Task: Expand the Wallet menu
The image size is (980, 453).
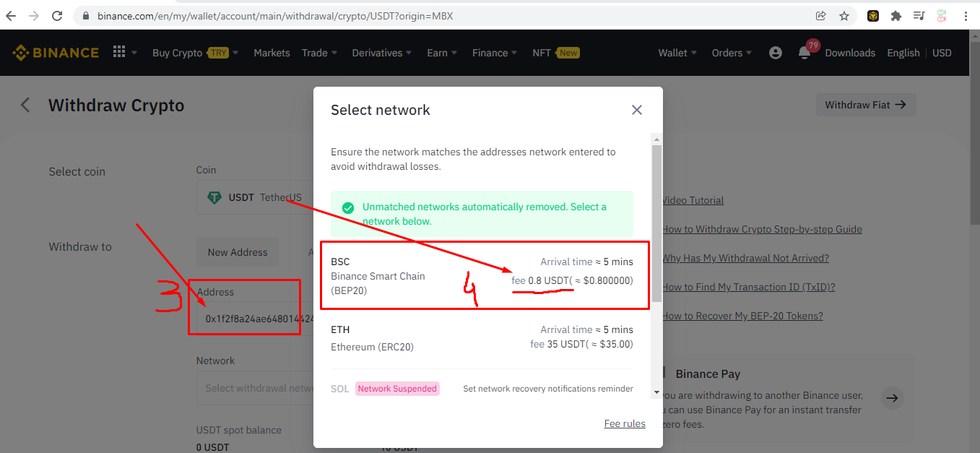Action: click(x=677, y=53)
